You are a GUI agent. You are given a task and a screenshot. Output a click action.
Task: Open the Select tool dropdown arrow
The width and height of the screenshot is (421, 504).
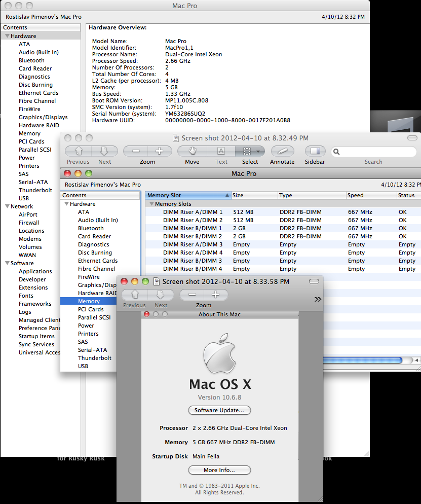click(258, 152)
